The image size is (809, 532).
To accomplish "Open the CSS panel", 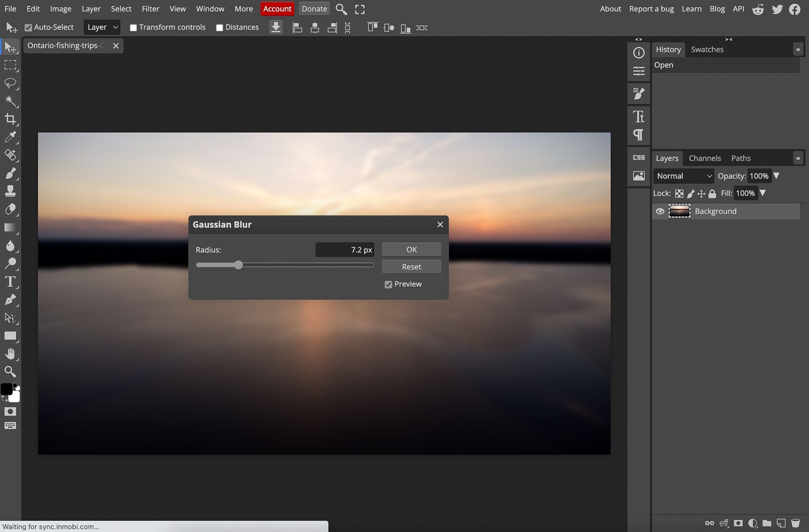I will click(639, 157).
